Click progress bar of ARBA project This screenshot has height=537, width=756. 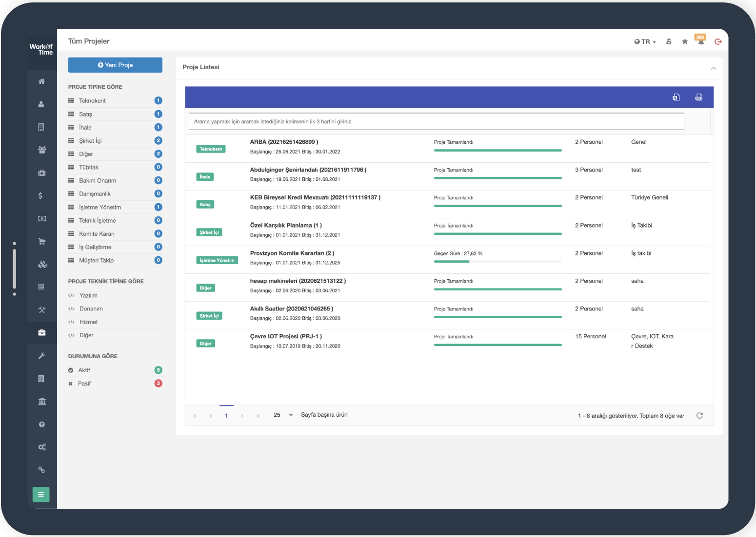click(x=497, y=151)
